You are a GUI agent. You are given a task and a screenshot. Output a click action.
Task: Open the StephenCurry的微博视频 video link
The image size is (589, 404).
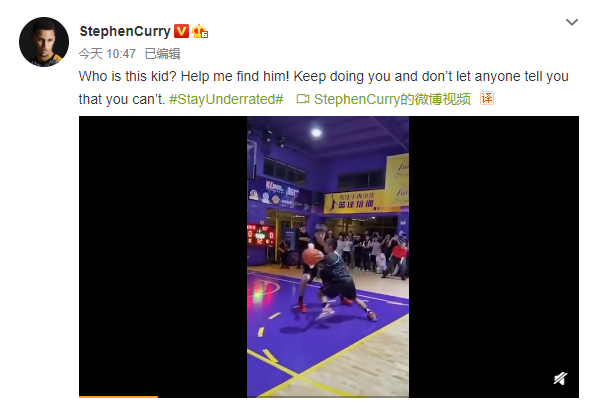click(392, 99)
